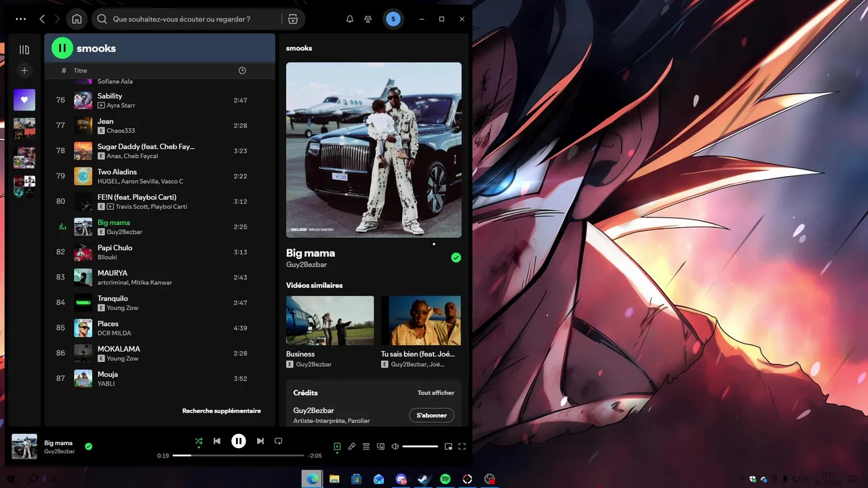Image resolution: width=868 pixels, height=488 pixels.
Task: Toggle the Now Playing view panel
Action: [x=337, y=447]
